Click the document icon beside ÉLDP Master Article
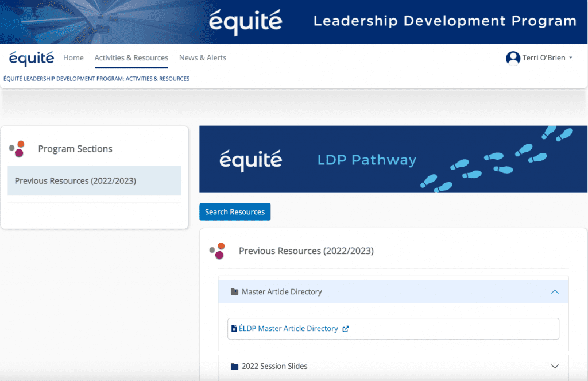Screen dimensions: 588x381 click(x=234, y=329)
